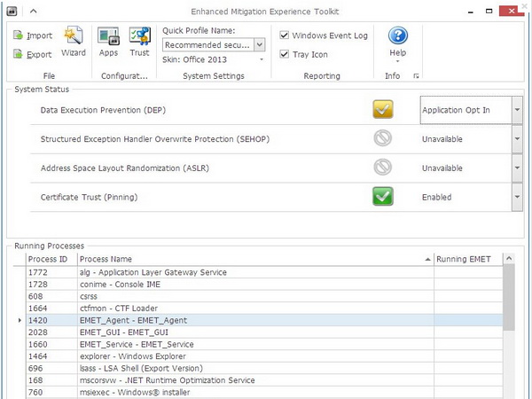The image size is (532, 399).
Task: Click Process ID cell 1772
Action: [x=51, y=272]
